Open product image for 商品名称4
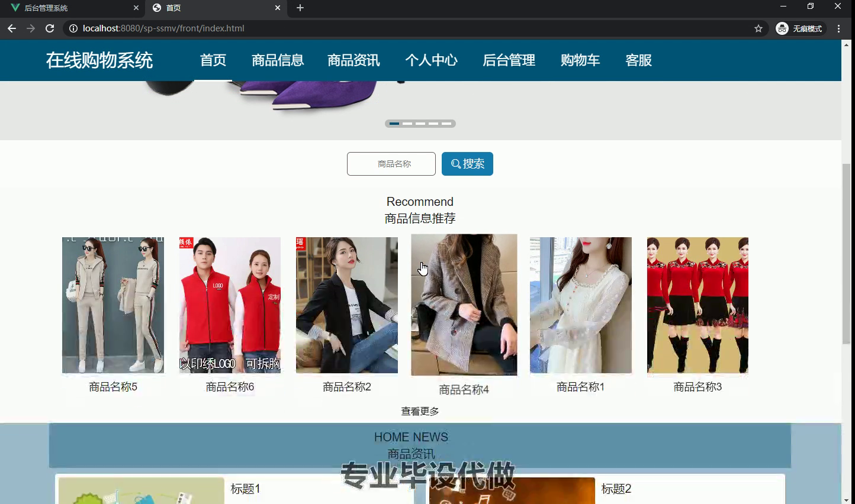 tap(464, 305)
